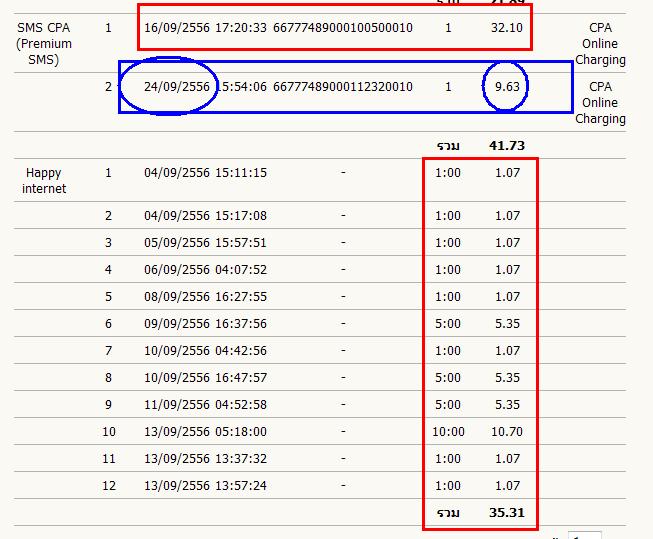The image size is (653, 539).
Task: Click duration 1:00 in the 08/09/2556 row
Action: 448,297
